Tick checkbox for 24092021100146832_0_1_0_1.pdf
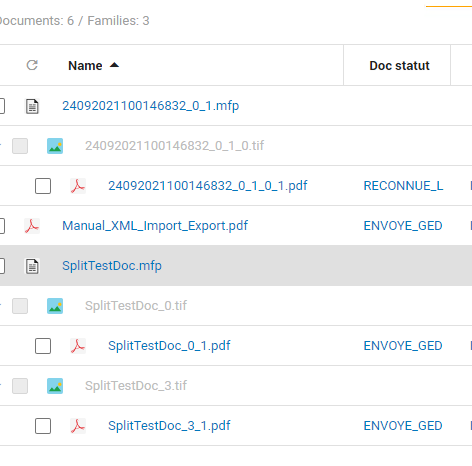The width and height of the screenshot is (472, 466). [x=43, y=186]
